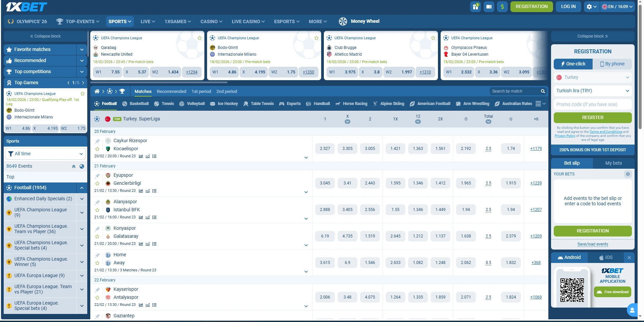Click the statistics chart icon under Caykur Rizespor match
644x322 pixels.
coord(141,156)
